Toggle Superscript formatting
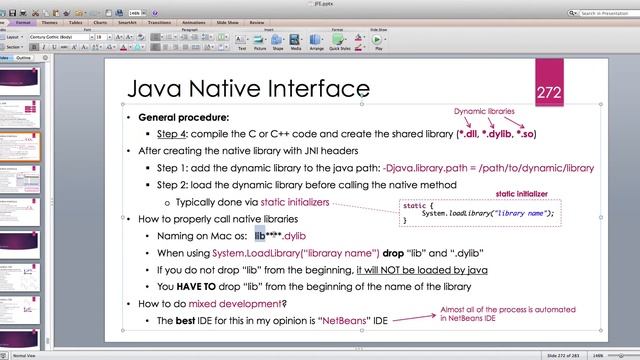This screenshot has height=360, width=640. pyautogui.click(x=74, y=47)
